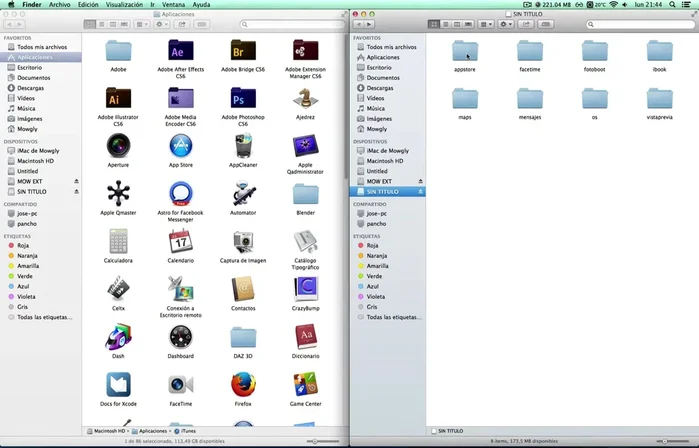Select Astro for Facebook Messenger icon
Image resolution: width=699 pixels, height=448 pixels.
point(181,193)
